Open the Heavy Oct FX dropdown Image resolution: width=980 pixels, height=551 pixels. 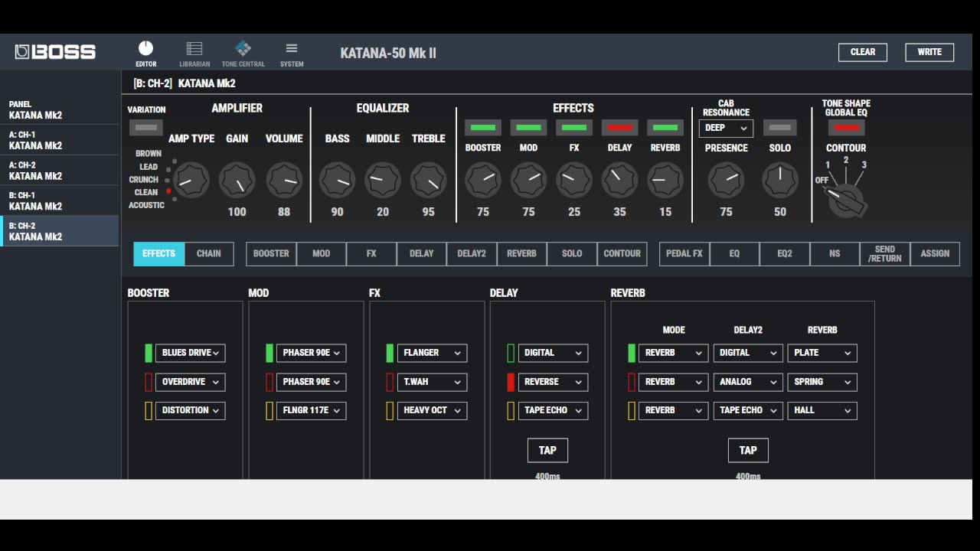coord(433,410)
